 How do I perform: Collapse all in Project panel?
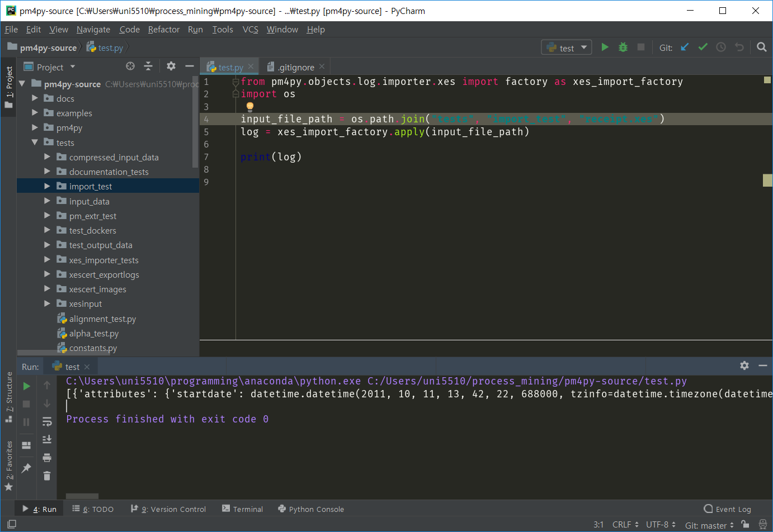click(x=148, y=66)
